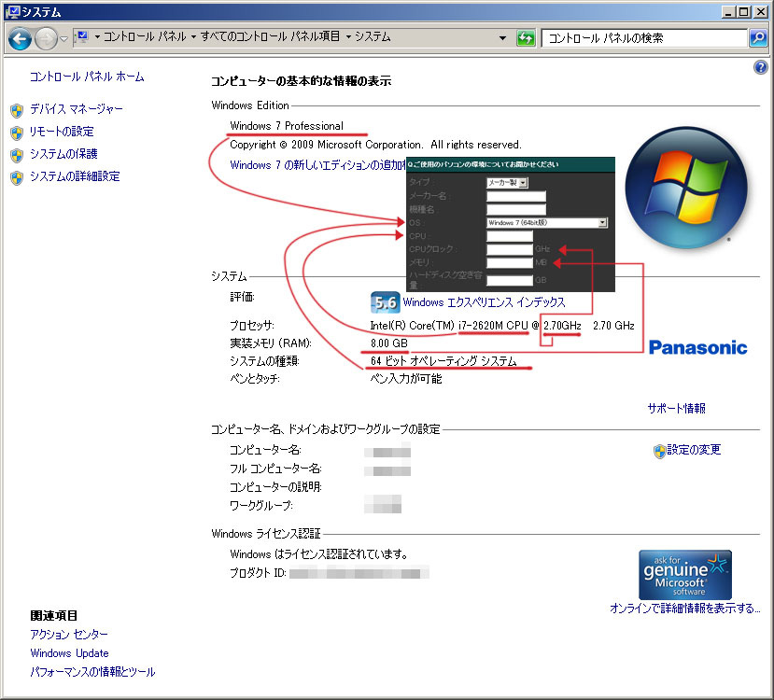
Task: Click the magnifier search icon
Action: click(x=758, y=38)
